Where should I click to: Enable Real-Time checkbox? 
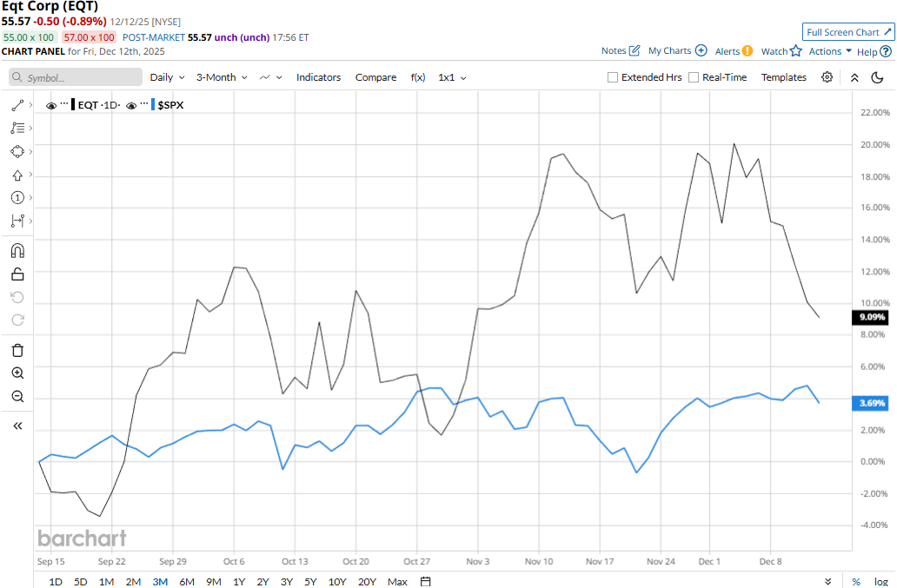click(x=694, y=77)
